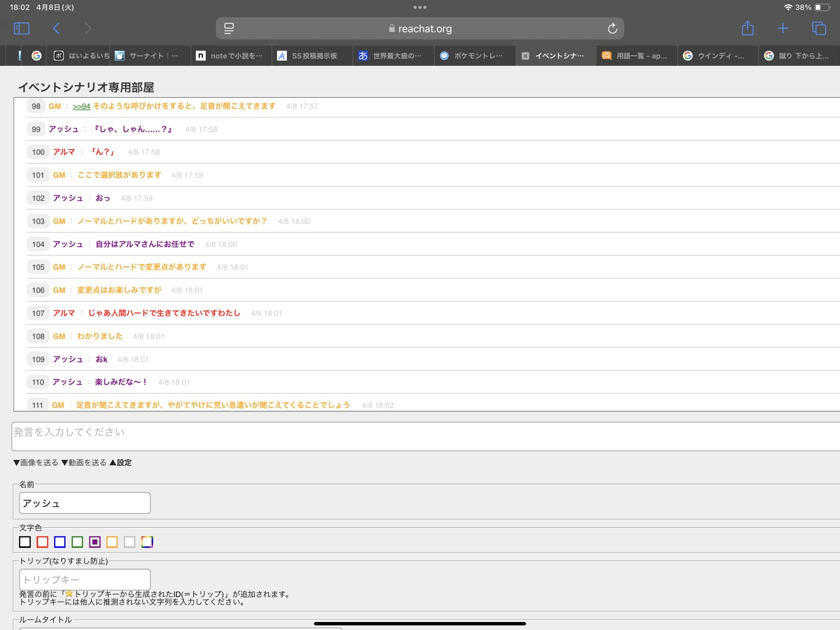This screenshot has height=630, width=840.
Task: Open the tab overview icon
Action: pos(819,29)
